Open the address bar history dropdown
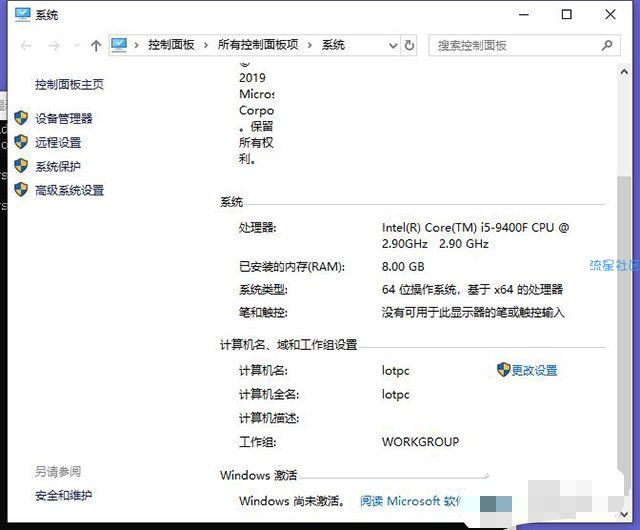The image size is (640, 530). click(x=393, y=46)
